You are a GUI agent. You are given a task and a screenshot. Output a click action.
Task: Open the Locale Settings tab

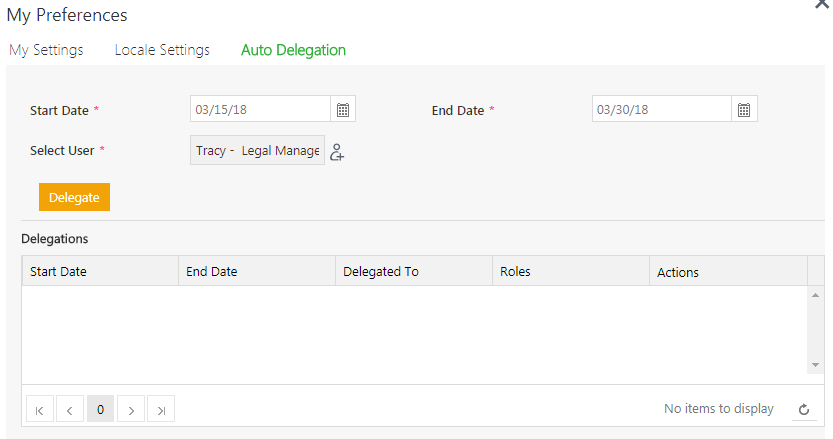162,50
